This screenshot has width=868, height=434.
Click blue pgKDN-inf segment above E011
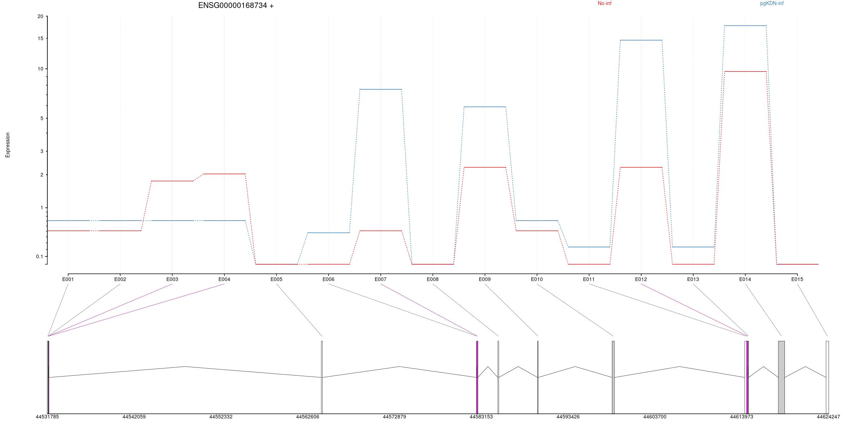[589, 247]
